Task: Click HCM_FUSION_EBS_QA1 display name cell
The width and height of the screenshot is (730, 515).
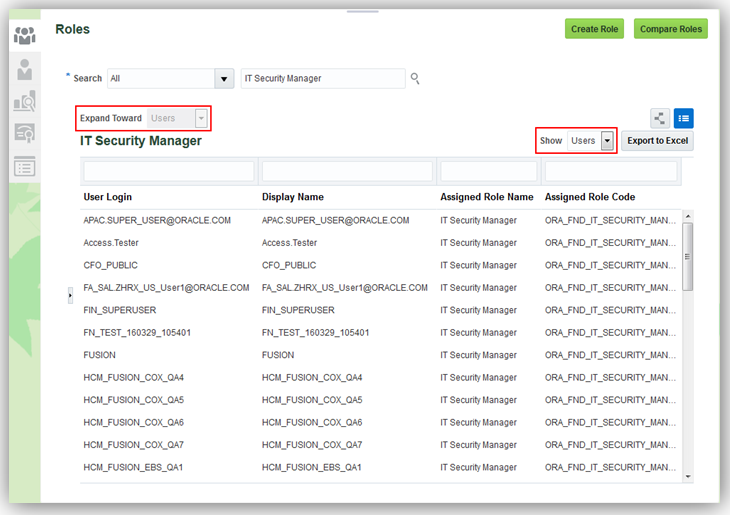Action: 311,467
